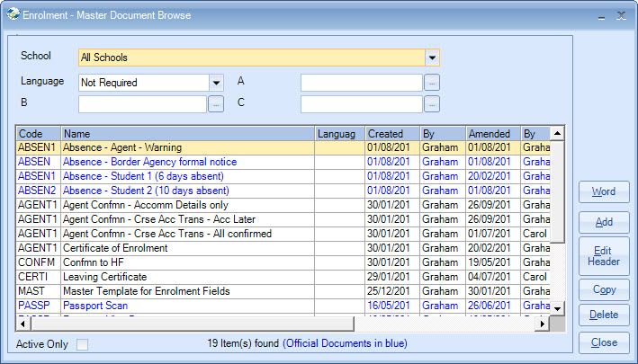Click the scroll down arrow of the list
638x364 pixels.
click(557, 309)
